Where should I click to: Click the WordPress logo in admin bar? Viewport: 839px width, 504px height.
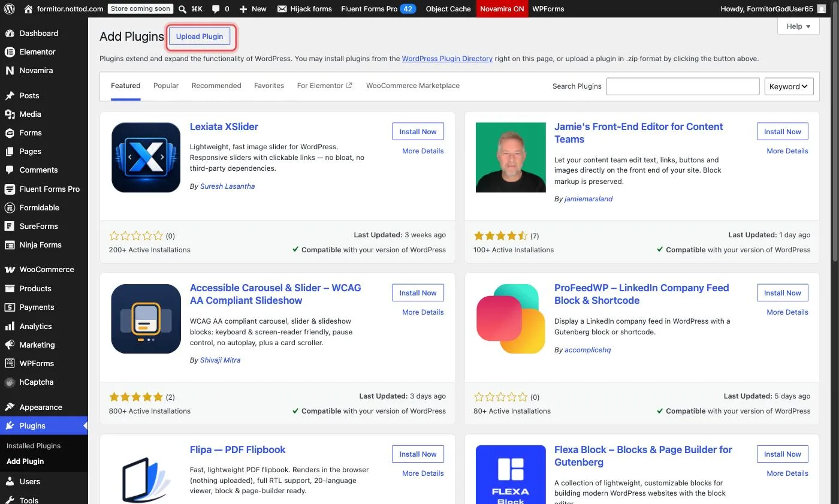click(9, 9)
